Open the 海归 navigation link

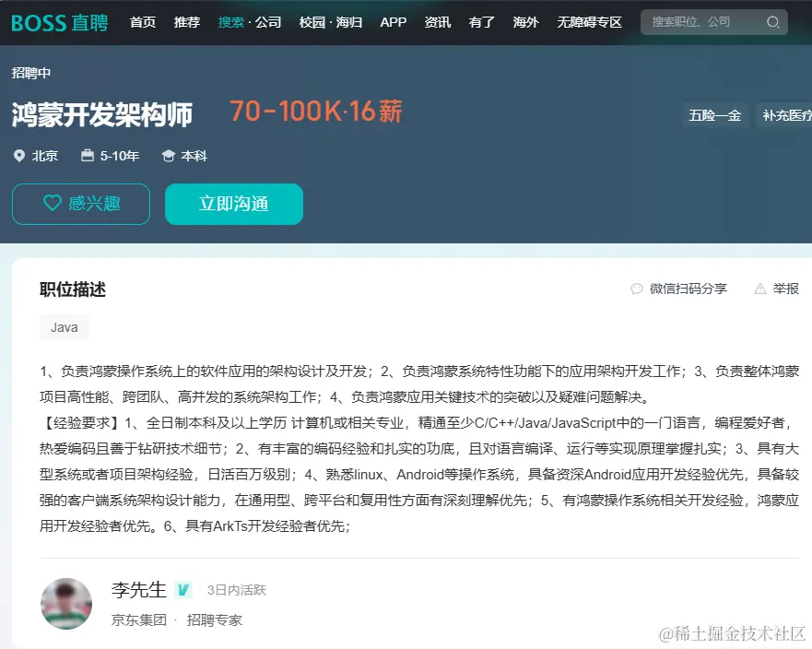tap(349, 22)
